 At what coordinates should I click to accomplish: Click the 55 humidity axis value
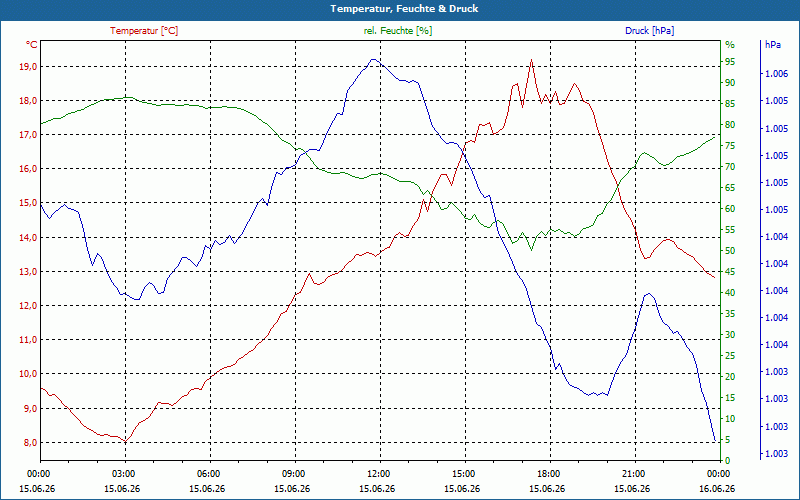coord(730,230)
